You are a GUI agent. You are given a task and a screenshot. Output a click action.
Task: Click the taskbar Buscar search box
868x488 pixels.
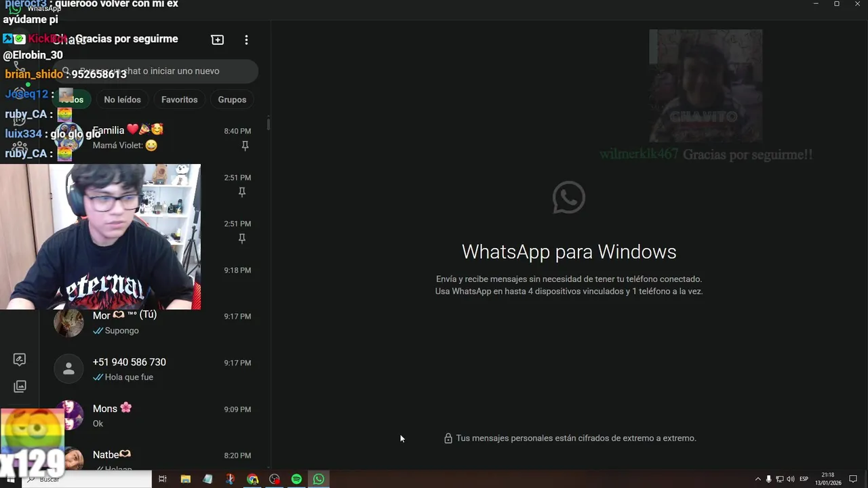pos(87,479)
